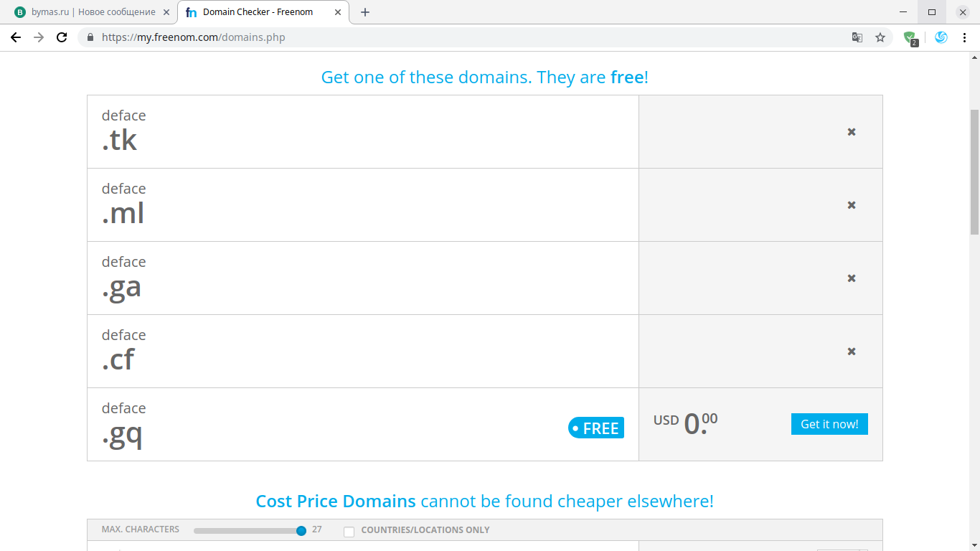The width and height of the screenshot is (980, 551).
Task: Click the x icon for deface .tk
Action: click(852, 132)
